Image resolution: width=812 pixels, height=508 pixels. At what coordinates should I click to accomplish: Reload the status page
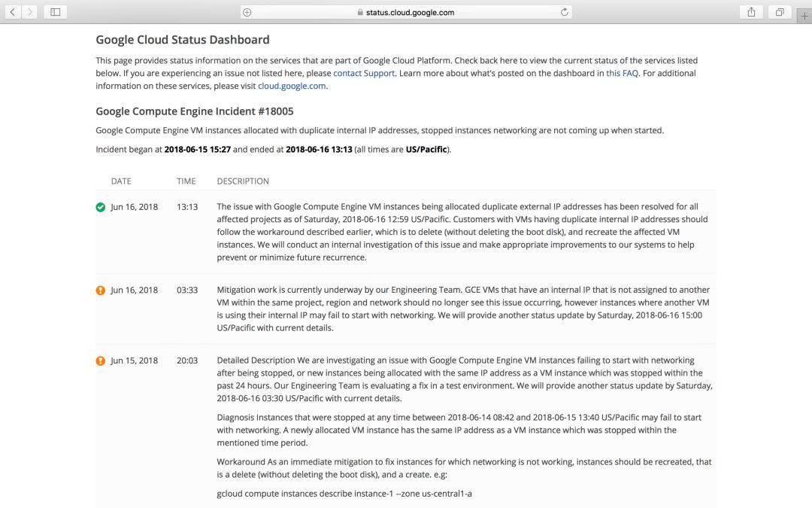point(565,12)
